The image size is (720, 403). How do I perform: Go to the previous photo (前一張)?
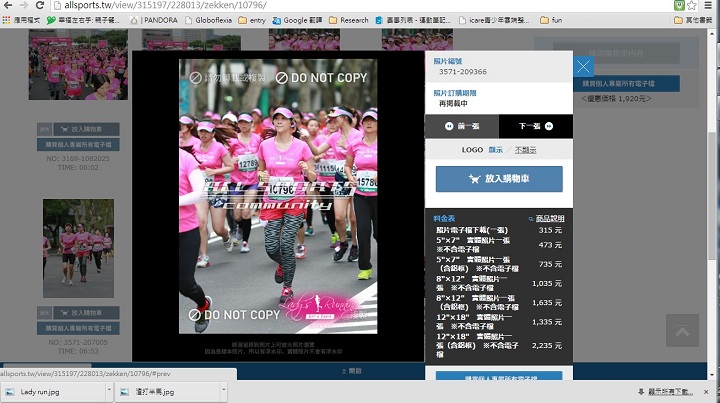462,126
